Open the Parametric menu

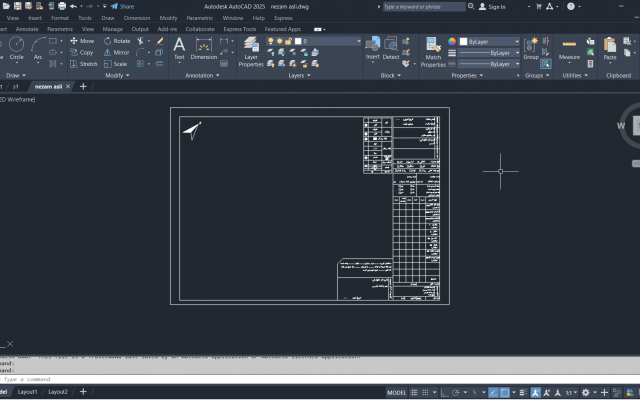199,18
